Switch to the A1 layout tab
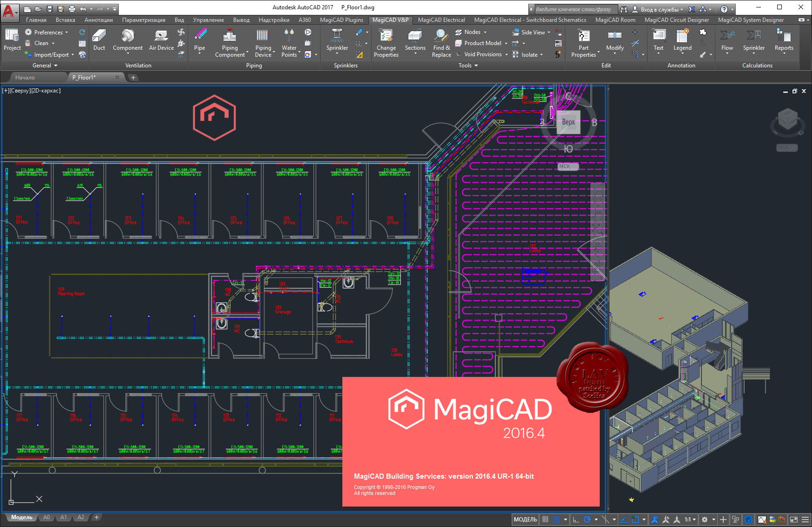This screenshot has width=812, height=527. [64, 517]
